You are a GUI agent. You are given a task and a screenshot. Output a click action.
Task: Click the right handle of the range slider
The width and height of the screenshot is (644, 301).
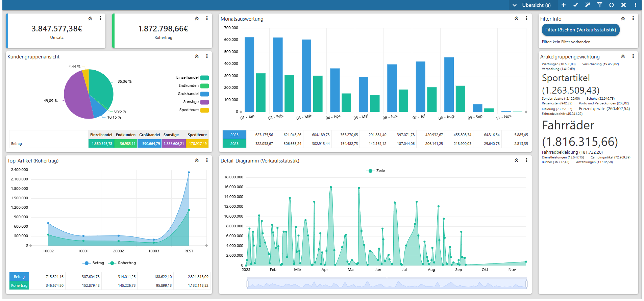click(527, 284)
